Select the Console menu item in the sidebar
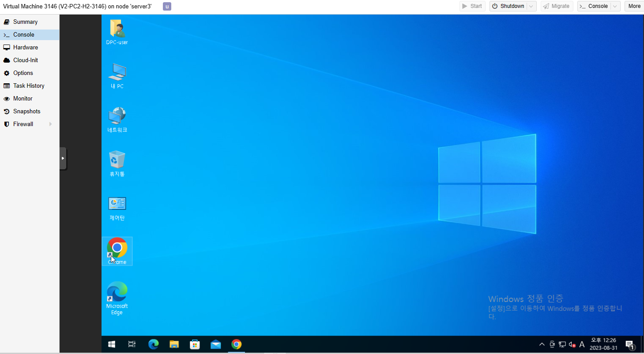This screenshot has height=354, width=644. coord(30,34)
